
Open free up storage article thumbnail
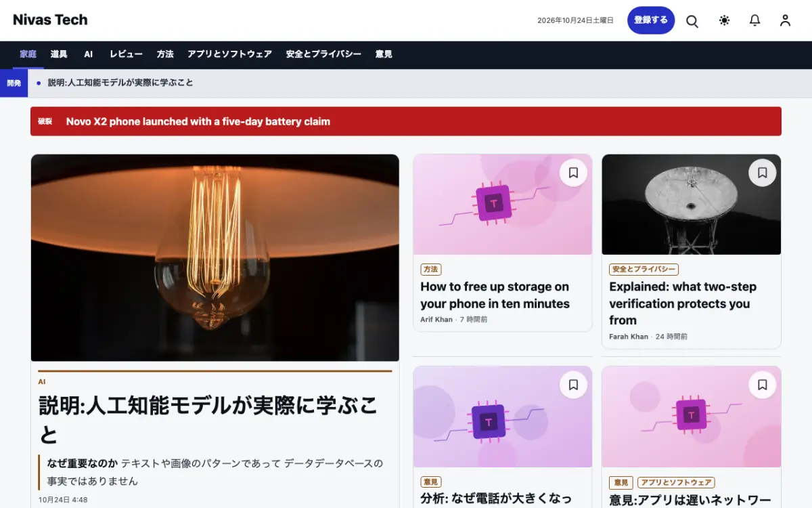[503, 205]
